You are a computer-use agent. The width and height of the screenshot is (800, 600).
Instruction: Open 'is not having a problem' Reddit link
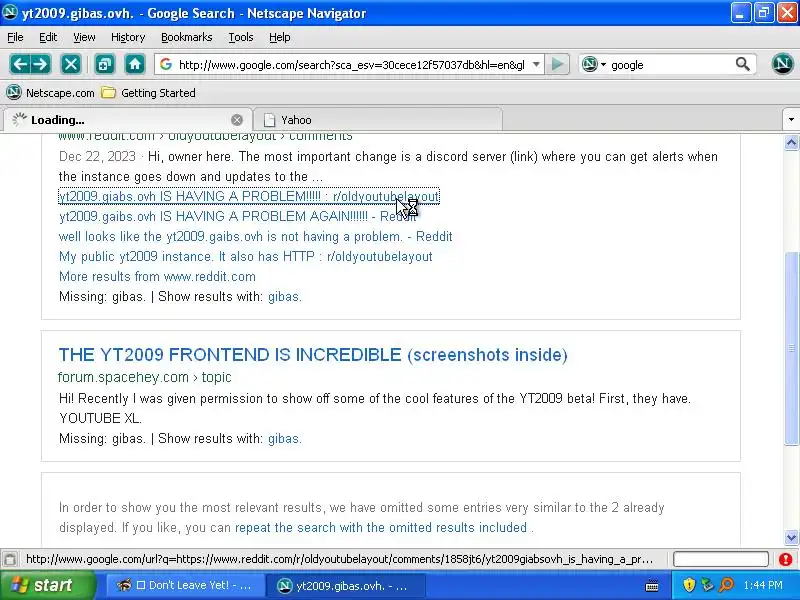[x=256, y=237]
